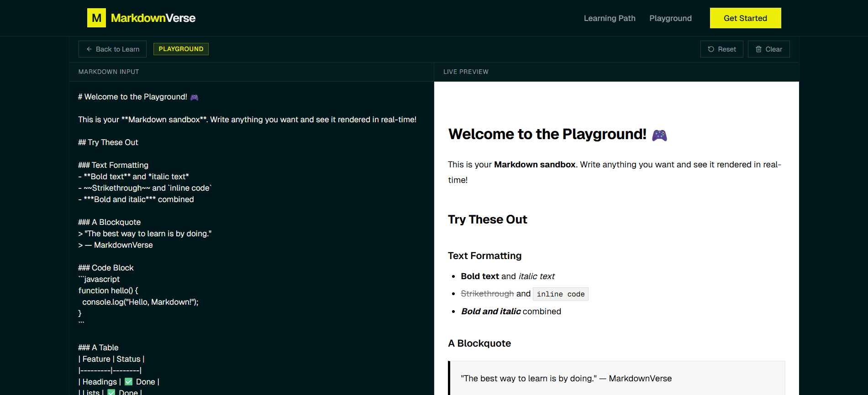Go back via Back to Learn button

click(x=112, y=49)
